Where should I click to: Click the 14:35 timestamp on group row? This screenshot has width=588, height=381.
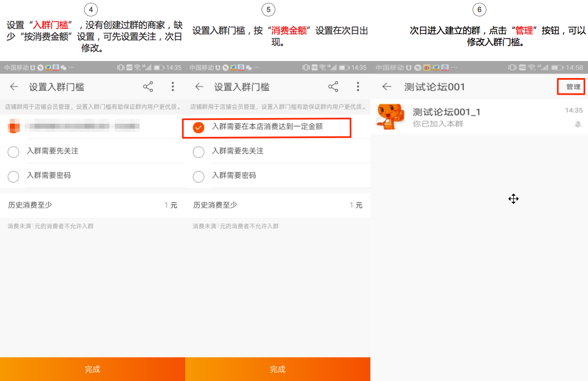[x=574, y=111]
